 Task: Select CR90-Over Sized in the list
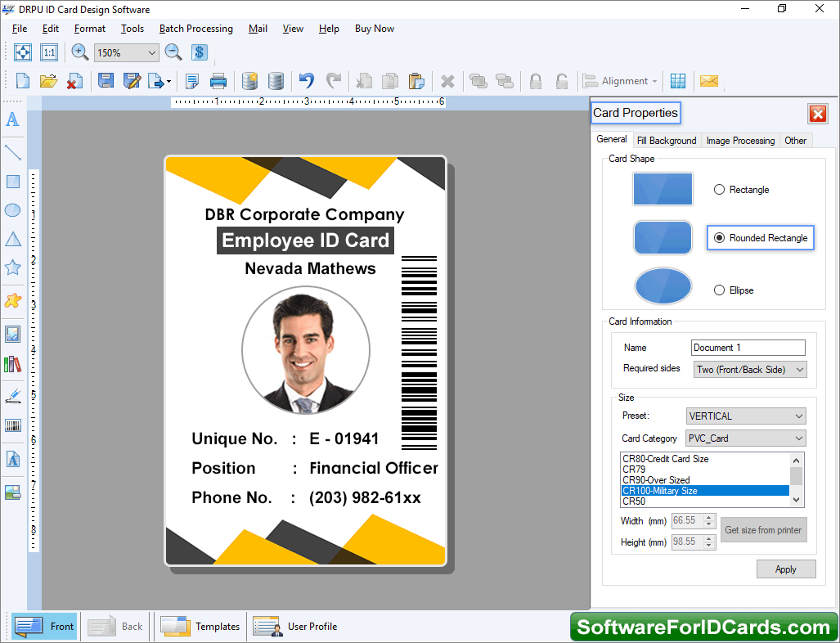(705, 480)
